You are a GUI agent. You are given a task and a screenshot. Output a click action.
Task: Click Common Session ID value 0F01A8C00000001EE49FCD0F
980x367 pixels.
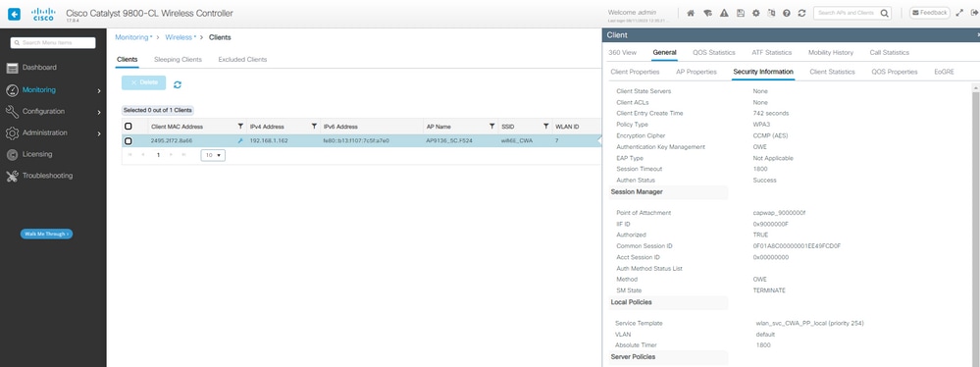[x=797, y=246]
